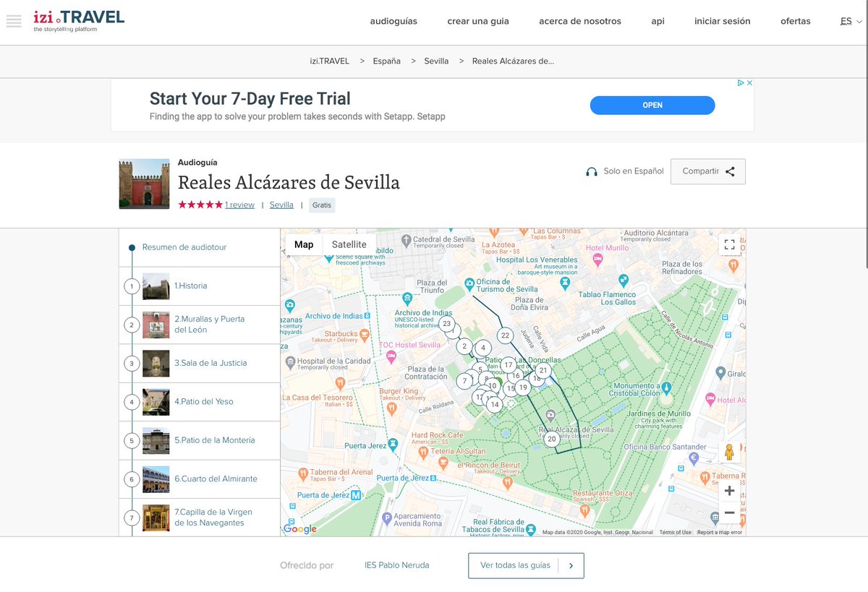Switch map to Map view

[304, 244]
